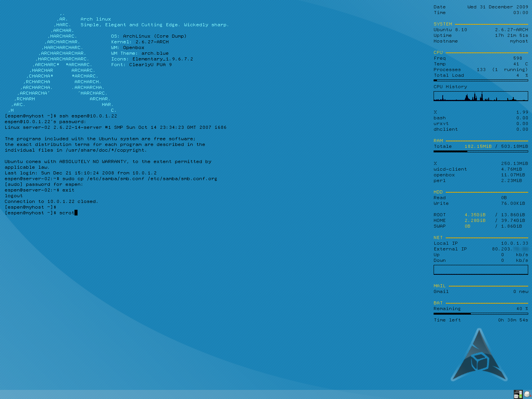The width and height of the screenshot is (532, 399).
Task: Click the Hostname 'myhost' value
Action: coord(519,41)
